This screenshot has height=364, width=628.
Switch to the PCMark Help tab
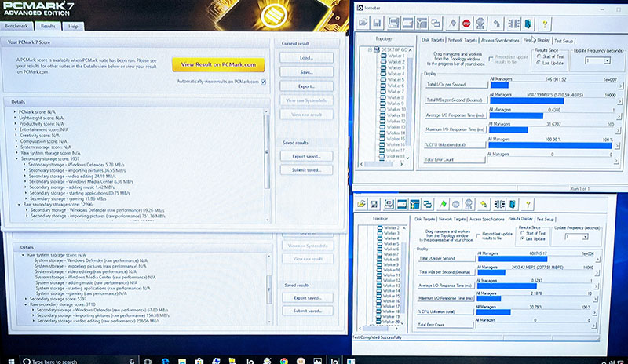coord(72,27)
